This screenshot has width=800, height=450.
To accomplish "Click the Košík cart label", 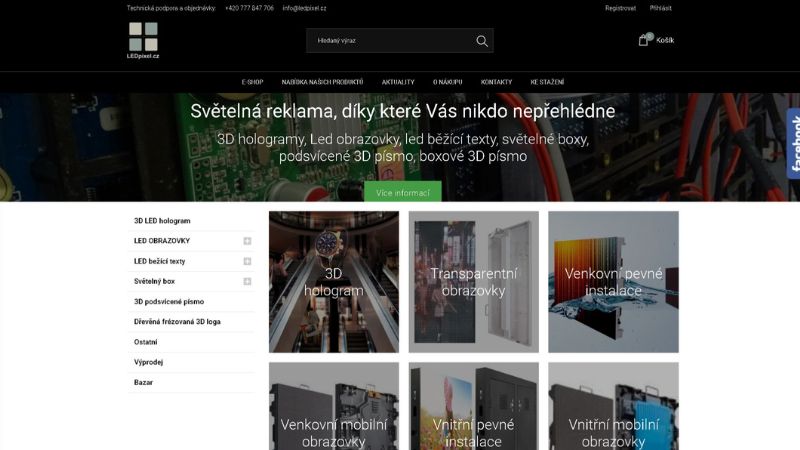I will [x=665, y=40].
